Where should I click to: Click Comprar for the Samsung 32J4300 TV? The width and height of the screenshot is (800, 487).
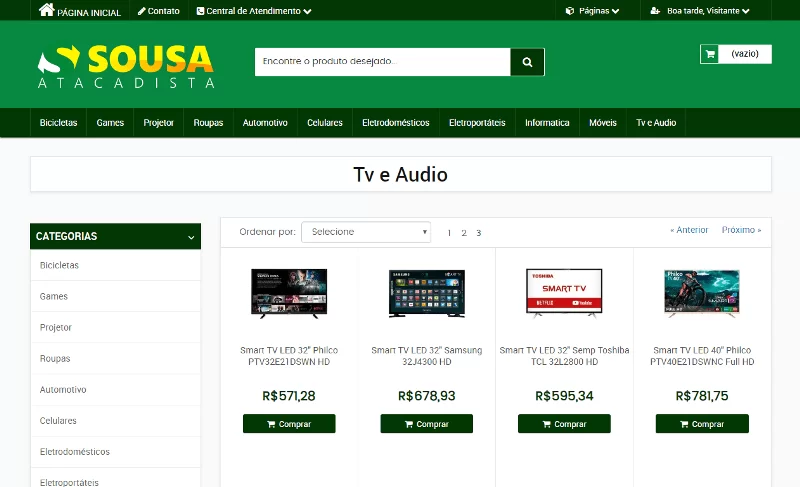click(427, 424)
